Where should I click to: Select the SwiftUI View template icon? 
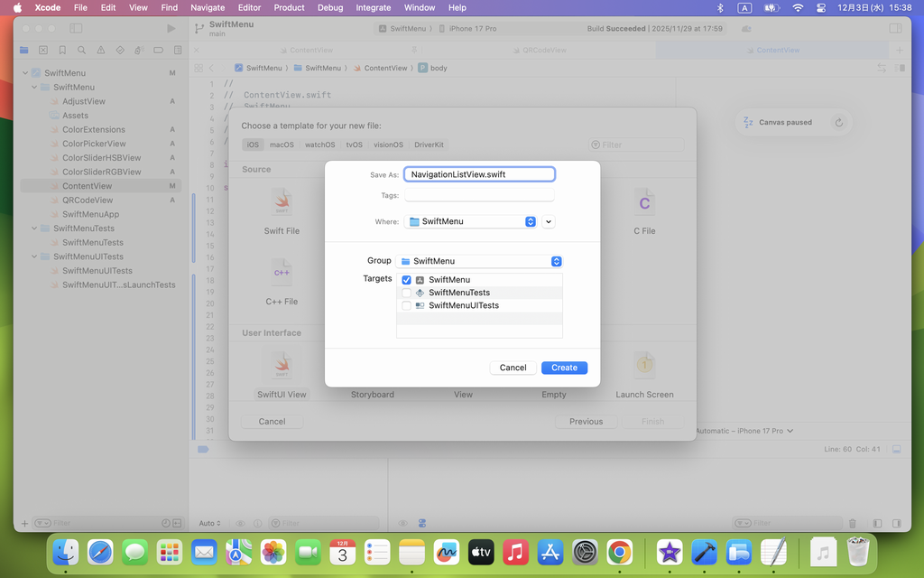(282, 366)
